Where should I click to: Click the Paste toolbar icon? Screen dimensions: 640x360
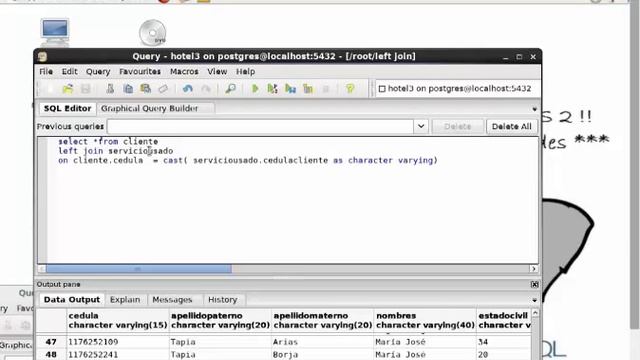tap(145, 89)
